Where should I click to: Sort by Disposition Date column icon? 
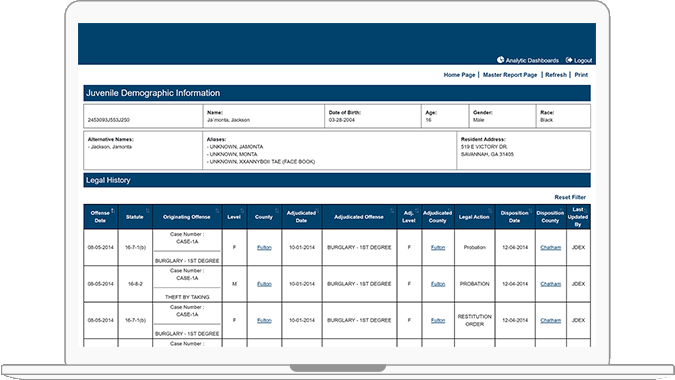531,210
